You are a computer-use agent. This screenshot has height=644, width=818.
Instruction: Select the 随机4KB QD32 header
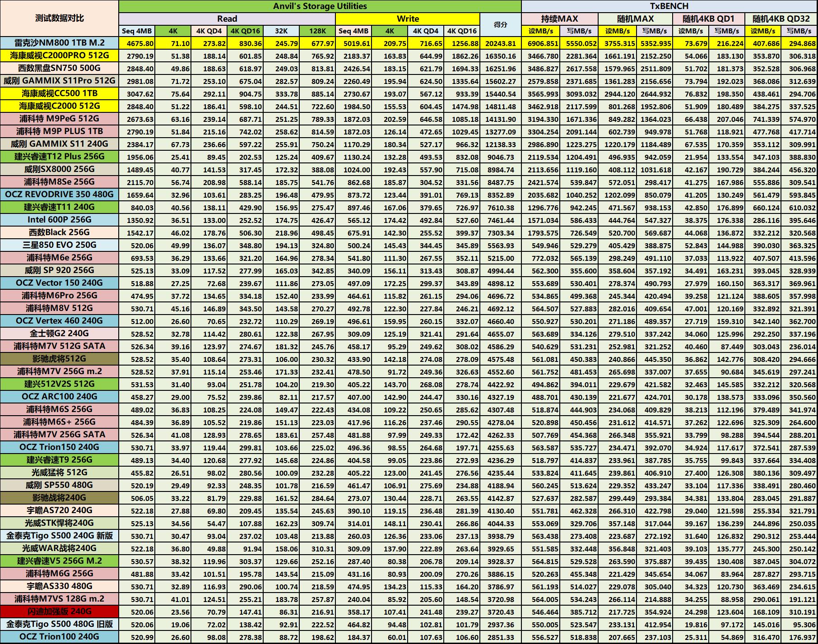[781, 19]
